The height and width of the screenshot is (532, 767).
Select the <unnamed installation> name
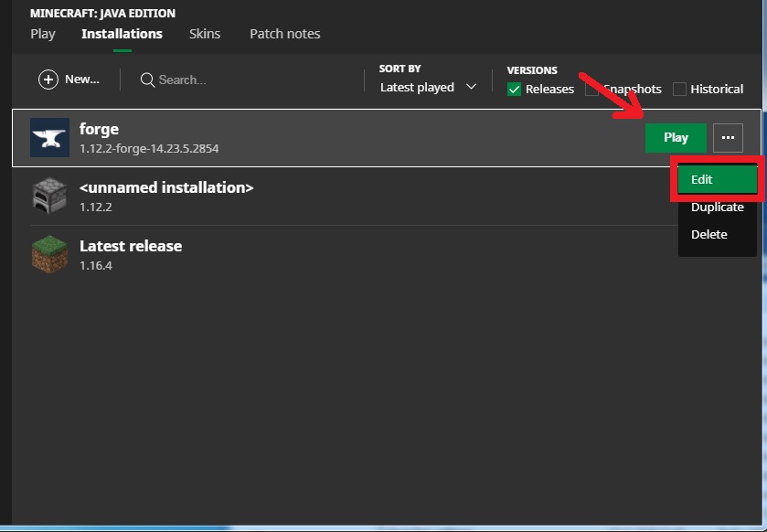pos(166,187)
